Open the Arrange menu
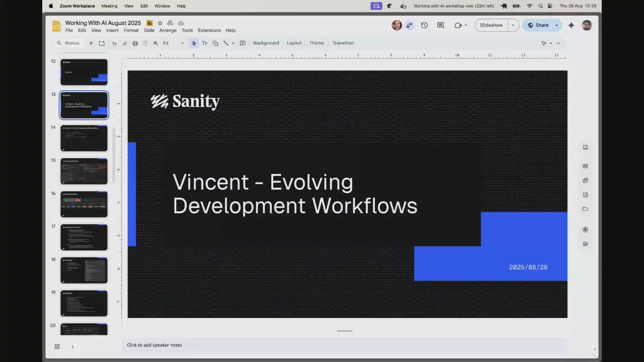 click(x=168, y=30)
